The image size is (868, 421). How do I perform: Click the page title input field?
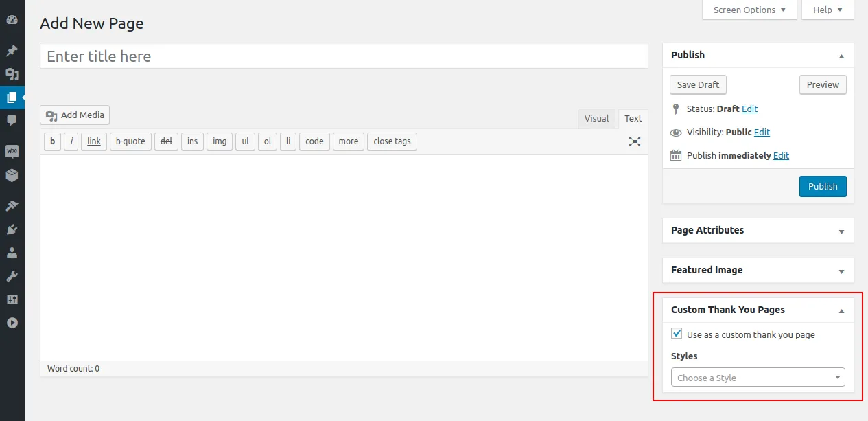tap(344, 56)
